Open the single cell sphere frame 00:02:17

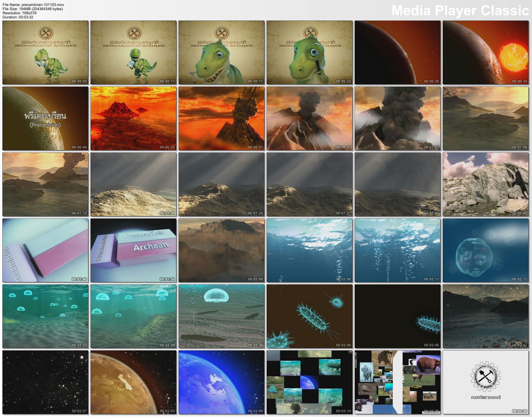pos(486,250)
